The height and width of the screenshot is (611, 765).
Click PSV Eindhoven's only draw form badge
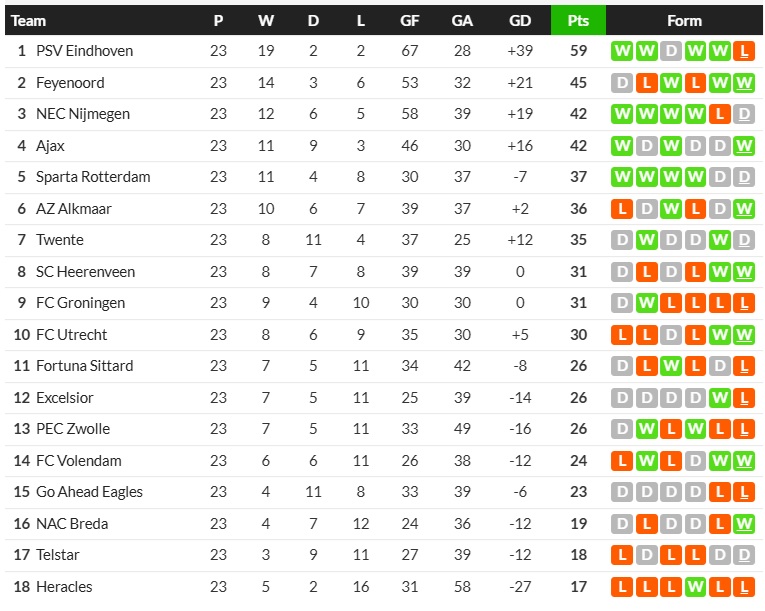click(x=670, y=51)
